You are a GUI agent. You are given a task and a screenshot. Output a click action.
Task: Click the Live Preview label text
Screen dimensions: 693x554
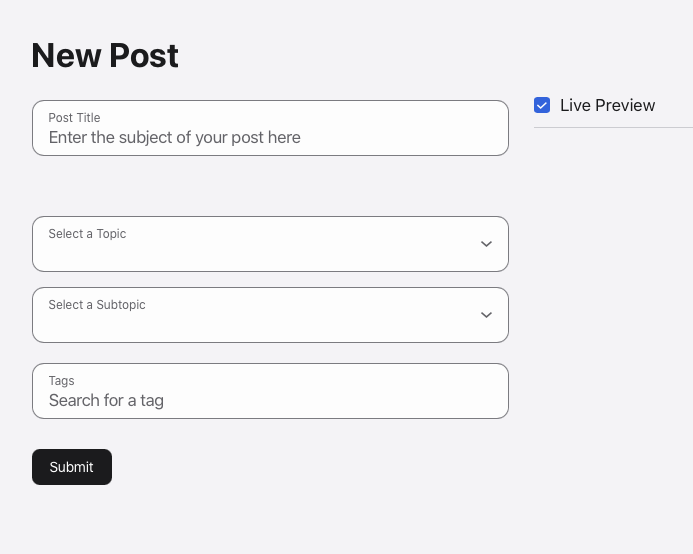[x=607, y=105]
